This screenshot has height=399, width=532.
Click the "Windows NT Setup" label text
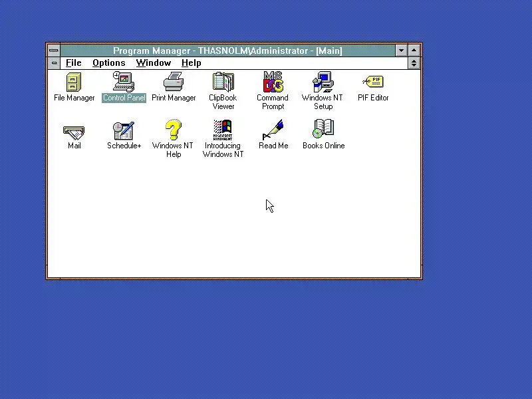point(323,102)
